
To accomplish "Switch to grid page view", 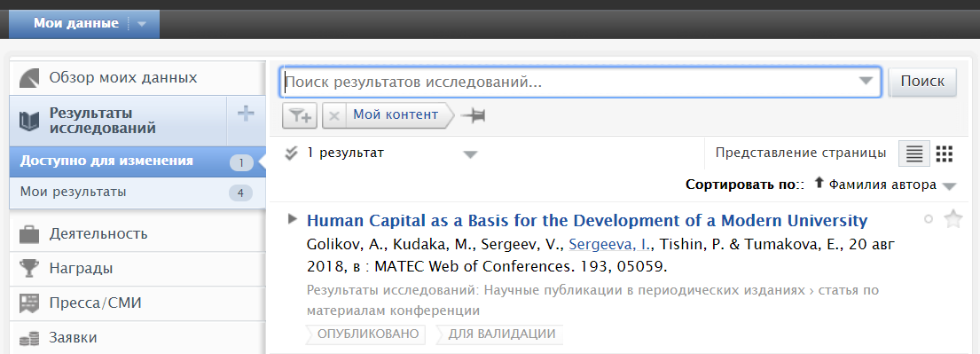I will (945, 153).
